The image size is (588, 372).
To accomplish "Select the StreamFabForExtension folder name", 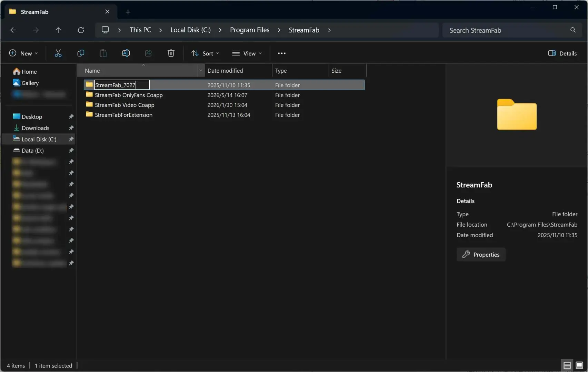I will coord(123,115).
